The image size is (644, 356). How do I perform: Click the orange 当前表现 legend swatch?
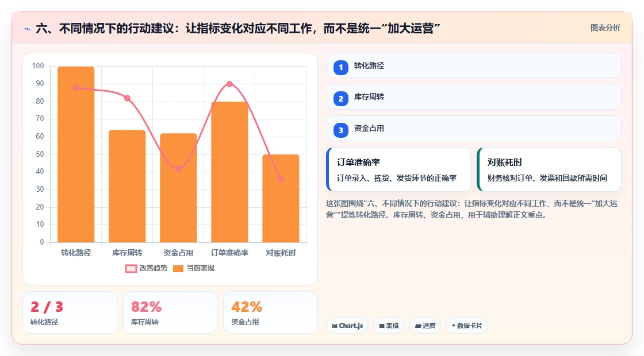[178, 269]
